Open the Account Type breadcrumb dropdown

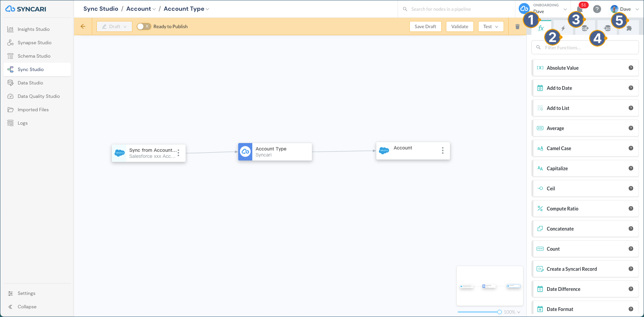point(186,9)
